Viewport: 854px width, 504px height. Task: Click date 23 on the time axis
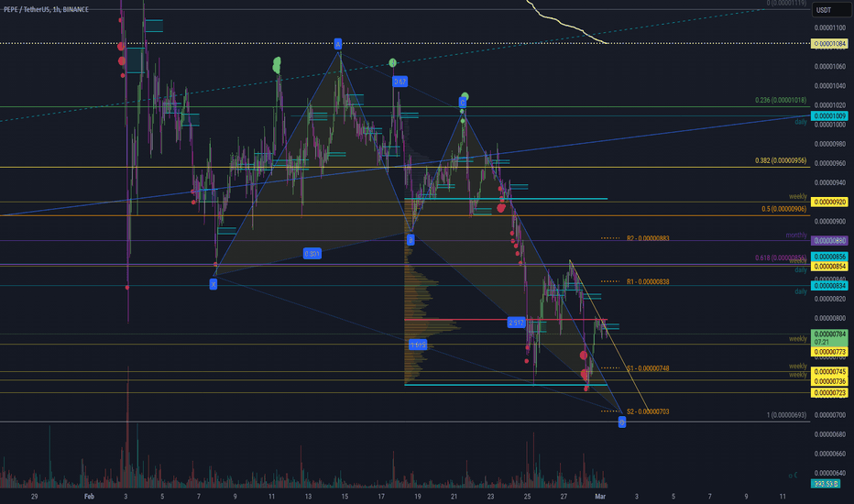click(x=490, y=497)
